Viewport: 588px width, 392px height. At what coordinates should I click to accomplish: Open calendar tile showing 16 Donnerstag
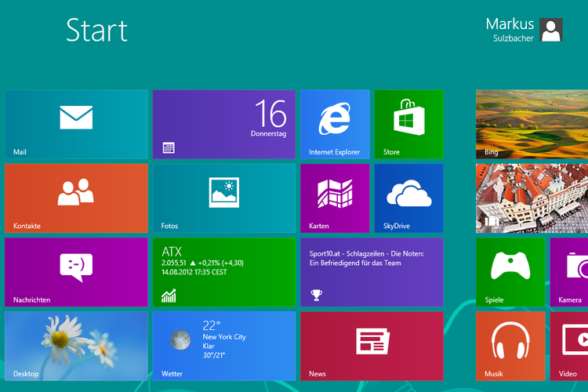coord(223,124)
